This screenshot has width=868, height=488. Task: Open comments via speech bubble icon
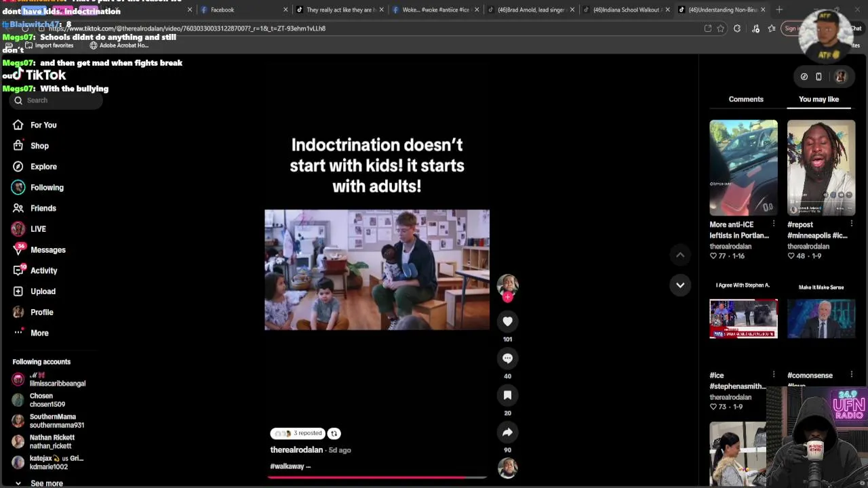[507, 358]
